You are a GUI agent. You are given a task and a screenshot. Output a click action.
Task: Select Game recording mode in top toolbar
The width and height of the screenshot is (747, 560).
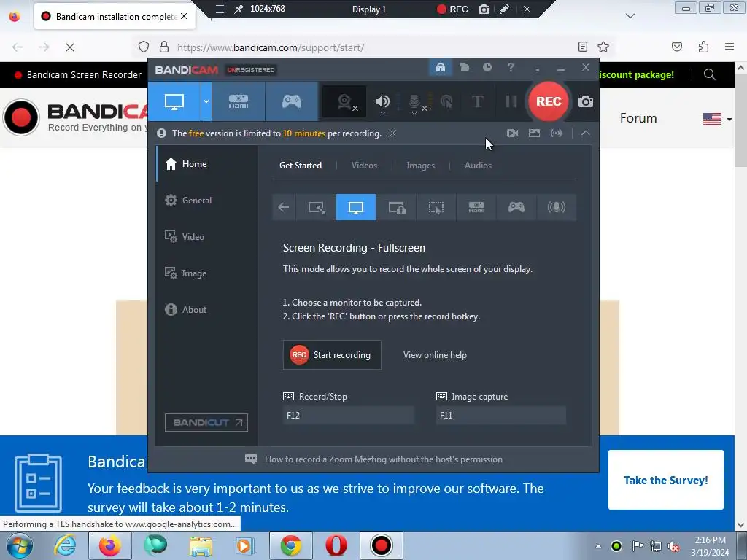tap(292, 101)
